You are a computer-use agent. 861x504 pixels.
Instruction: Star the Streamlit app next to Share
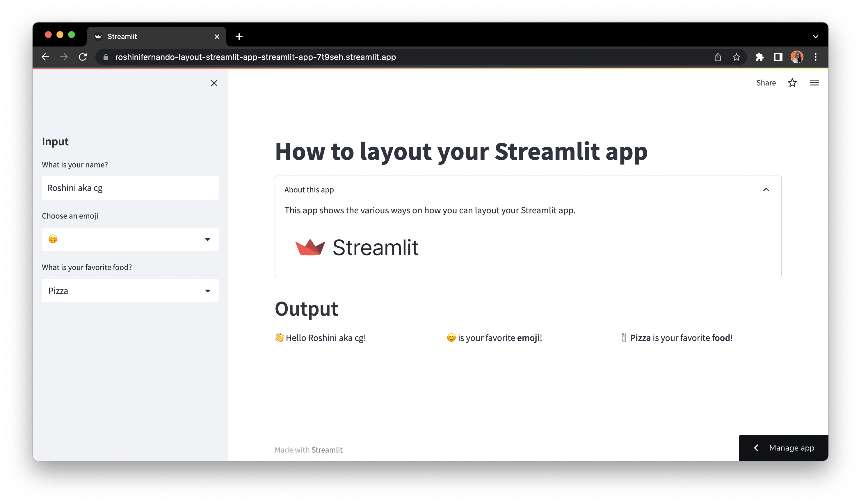[792, 82]
